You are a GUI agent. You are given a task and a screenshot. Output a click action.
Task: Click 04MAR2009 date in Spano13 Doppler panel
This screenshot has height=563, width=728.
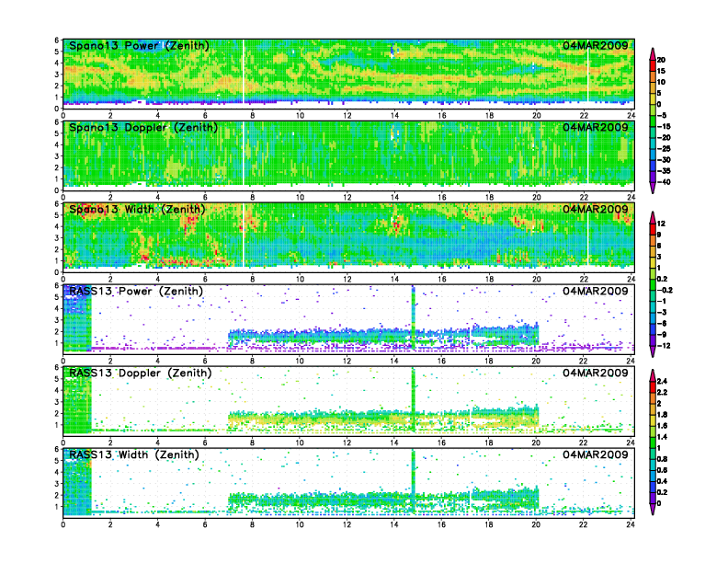(x=596, y=127)
